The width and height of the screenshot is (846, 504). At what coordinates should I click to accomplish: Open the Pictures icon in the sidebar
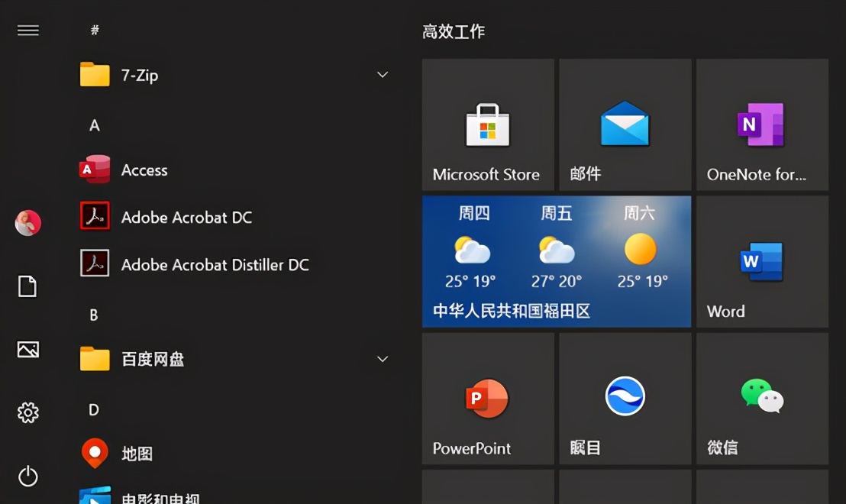(x=28, y=350)
